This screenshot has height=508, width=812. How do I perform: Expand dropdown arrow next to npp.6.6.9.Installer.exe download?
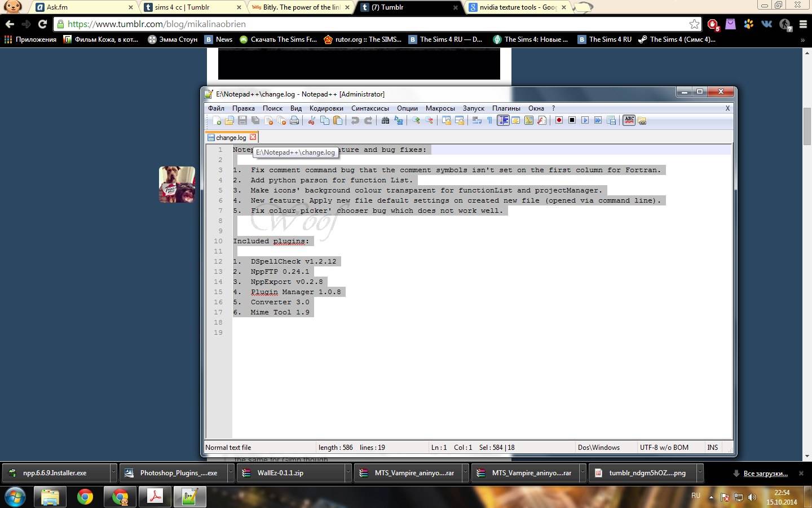point(113,473)
